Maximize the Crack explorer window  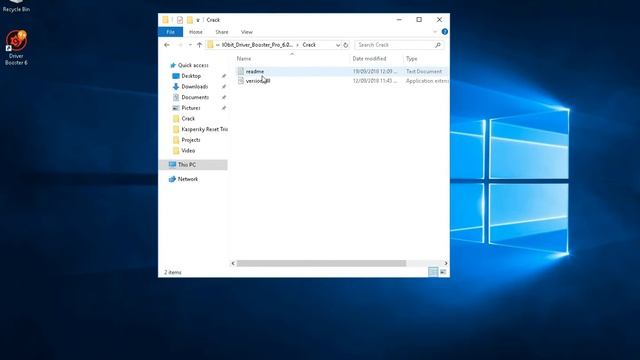419,20
